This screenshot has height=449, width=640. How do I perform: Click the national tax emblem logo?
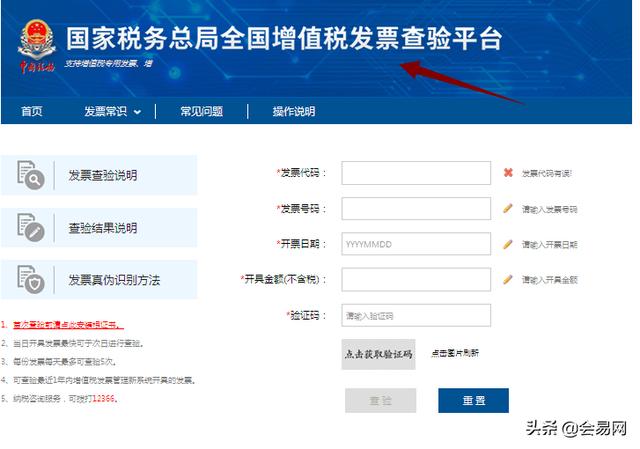37,45
